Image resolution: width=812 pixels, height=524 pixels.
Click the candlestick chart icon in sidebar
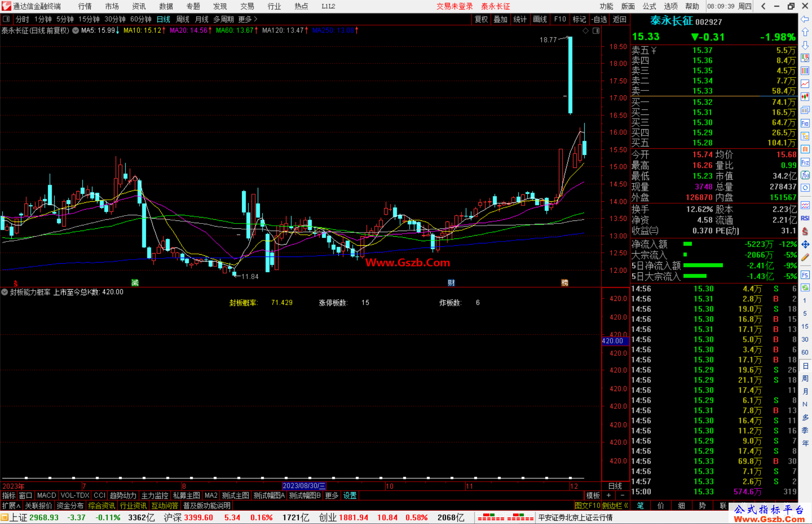tap(805, 97)
